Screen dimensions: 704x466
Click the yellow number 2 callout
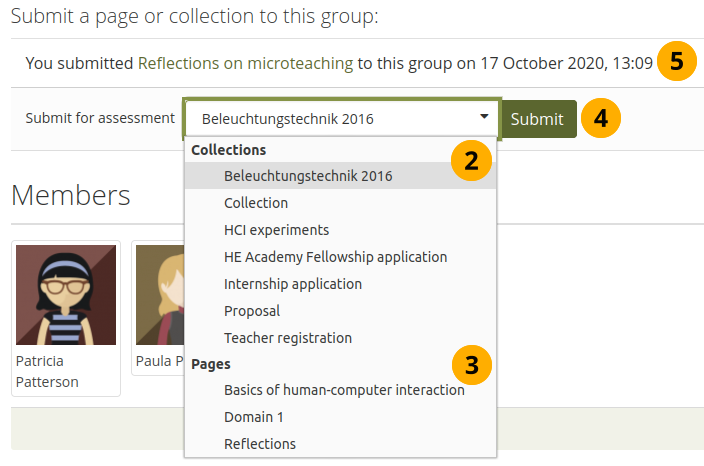(x=471, y=161)
